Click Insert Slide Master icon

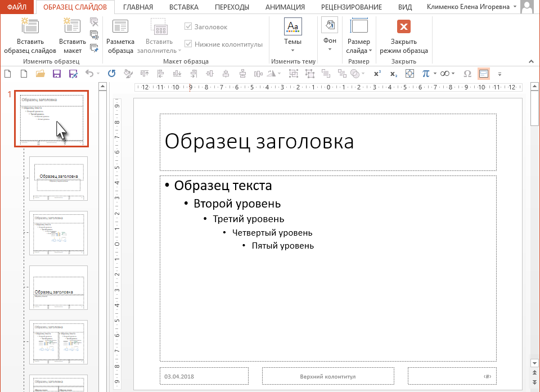coord(30,26)
